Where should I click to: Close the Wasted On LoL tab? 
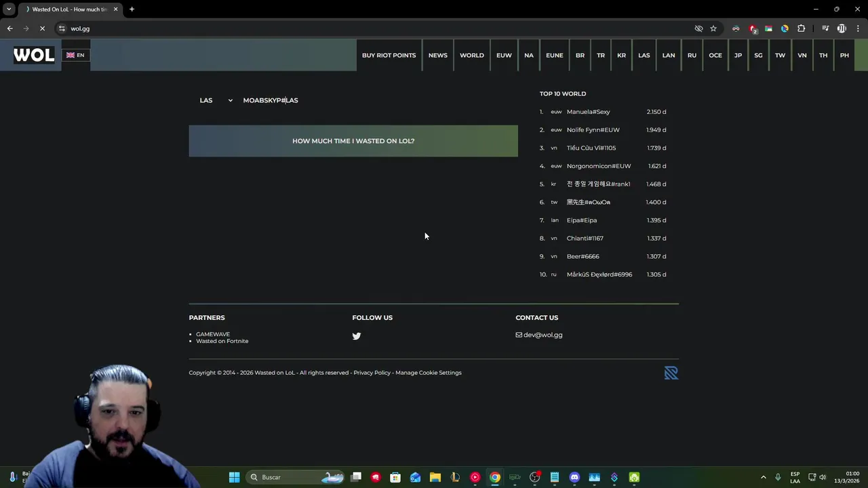click(115, 9)
